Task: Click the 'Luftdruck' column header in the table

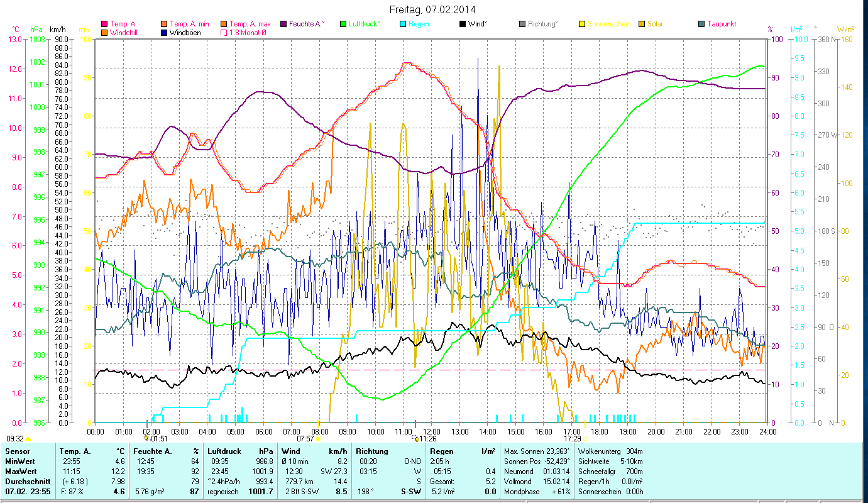Action: click(224, 451)
